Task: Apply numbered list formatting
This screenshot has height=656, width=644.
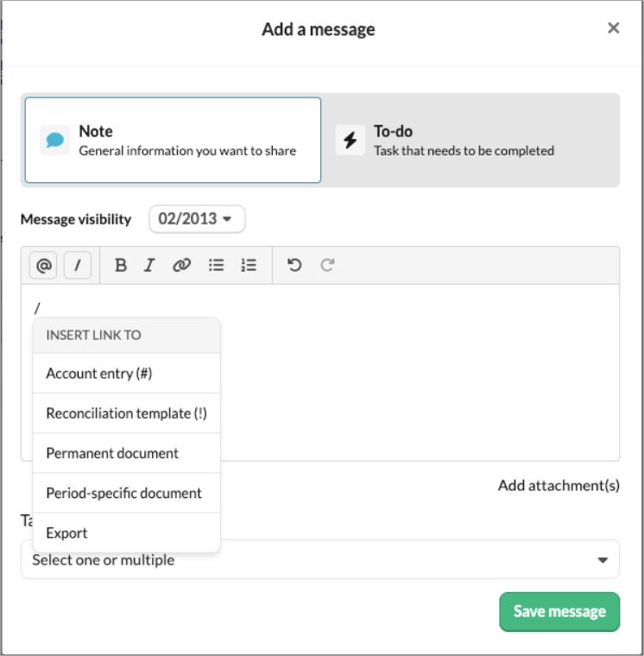Action: click(x=249, y=265)
